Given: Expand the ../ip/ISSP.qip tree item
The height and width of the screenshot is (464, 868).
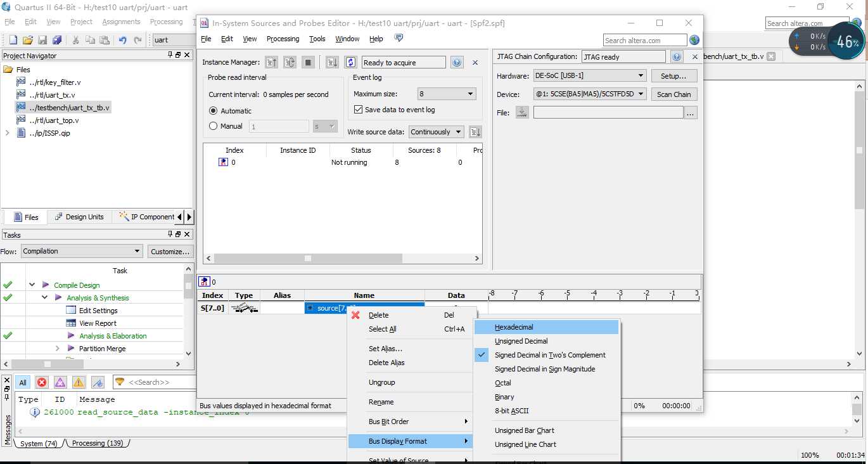Looking at the screenshot, I should click(x=8, y=133).
